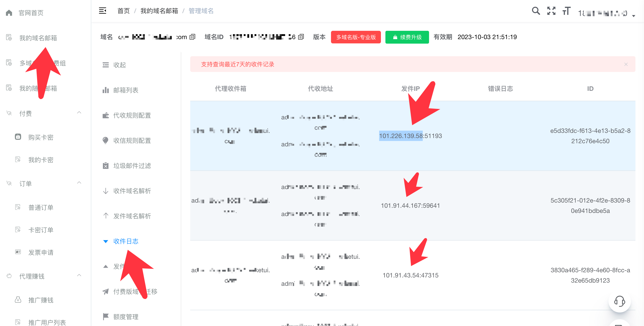Click the 管理域名 breadcrumb

[201, 11]
